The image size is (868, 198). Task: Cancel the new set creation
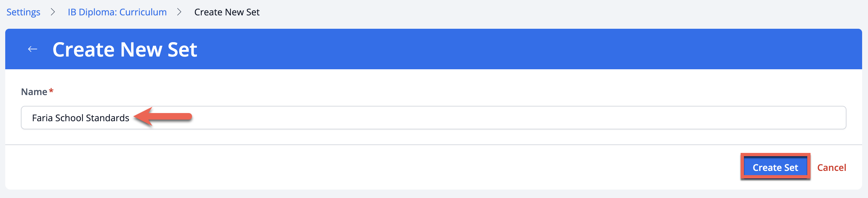[x=831, y=167]
